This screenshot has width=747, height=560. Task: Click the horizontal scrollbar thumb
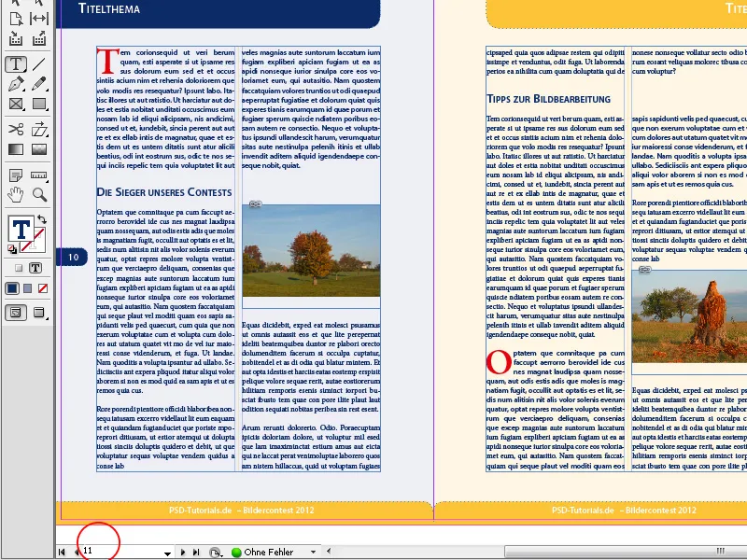tap(626, 552)
